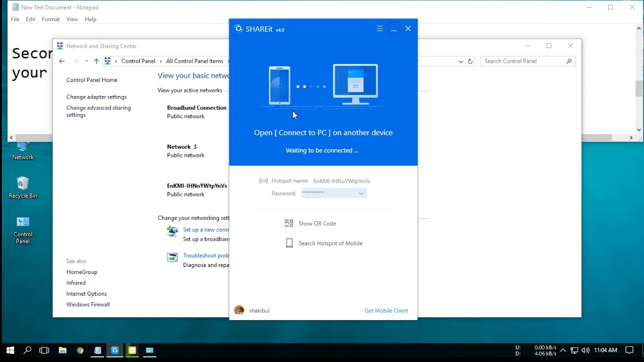
Task: Select the Network desktop icon
Action: tap(23, 152)
